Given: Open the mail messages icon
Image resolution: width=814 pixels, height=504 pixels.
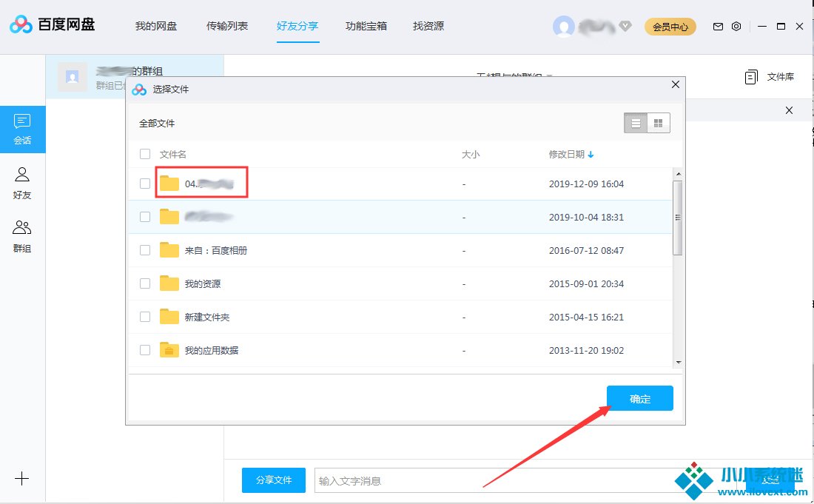Looking at the screenshot, I should pos(718,27).
